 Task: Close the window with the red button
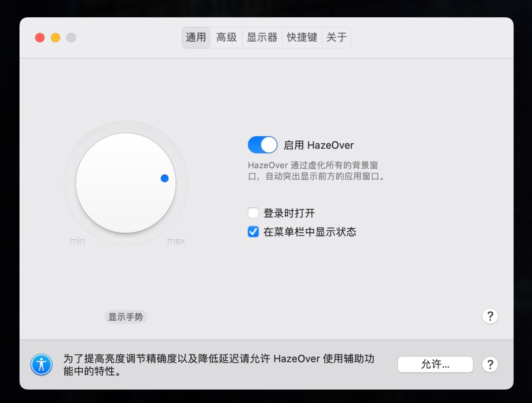coord(40,38)
